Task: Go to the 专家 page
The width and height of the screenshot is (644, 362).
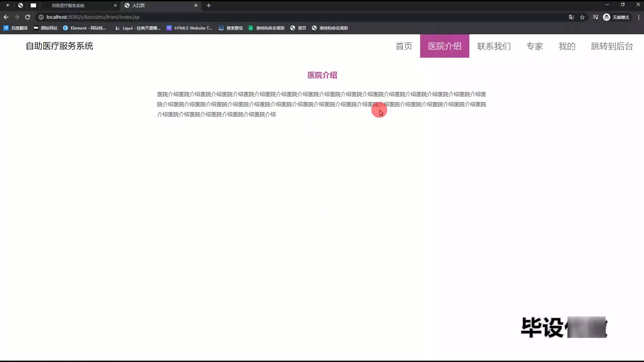Action: pos(534,46)
